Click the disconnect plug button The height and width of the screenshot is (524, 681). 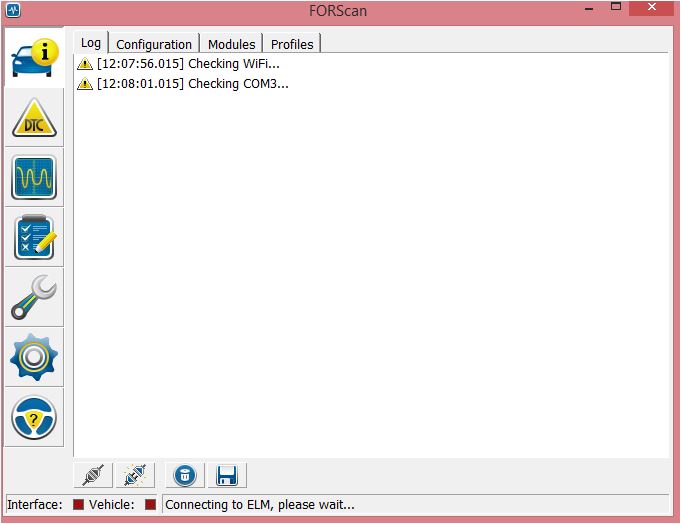point(135,475)
